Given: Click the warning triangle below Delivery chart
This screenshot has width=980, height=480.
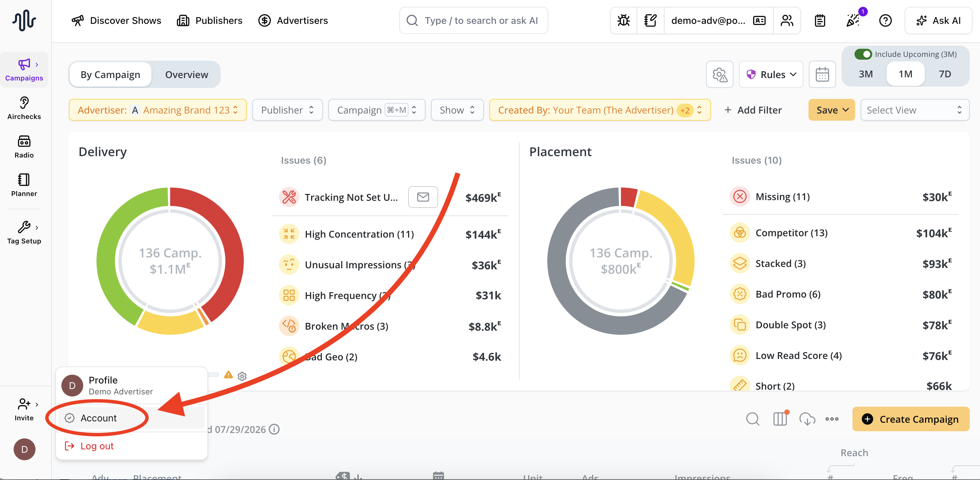Looking at the screenshot, I should (x=228, y=375).
